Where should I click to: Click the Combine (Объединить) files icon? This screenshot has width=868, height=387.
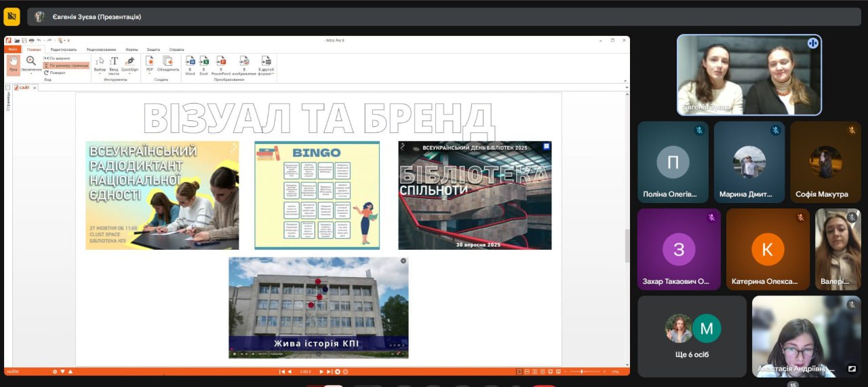(167, 64)
